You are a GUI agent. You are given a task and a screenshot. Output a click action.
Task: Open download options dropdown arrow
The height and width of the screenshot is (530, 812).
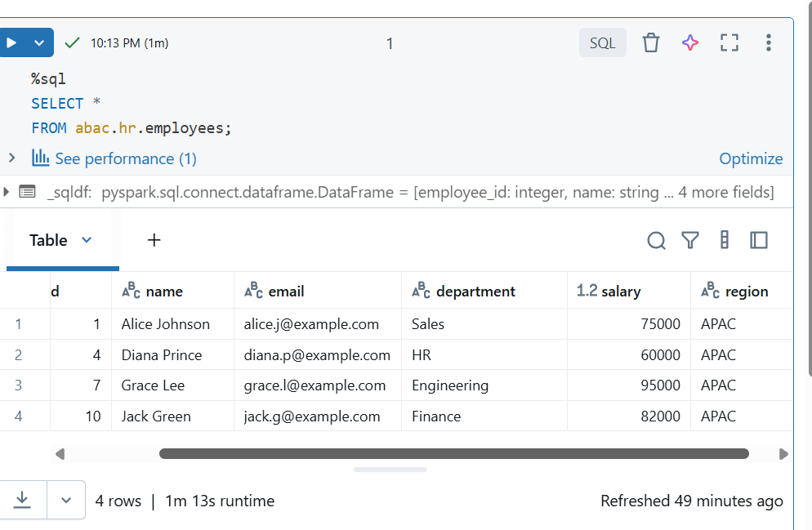66,501
